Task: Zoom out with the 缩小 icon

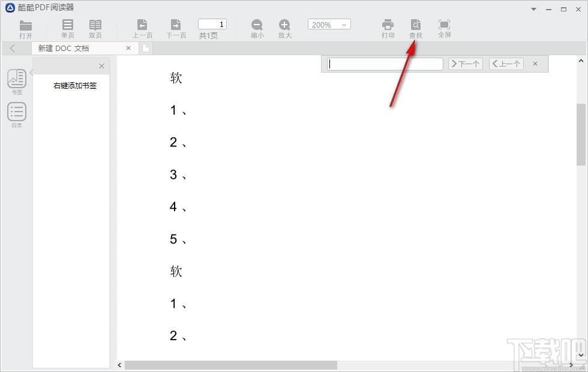Action: (x=257, y=29)
